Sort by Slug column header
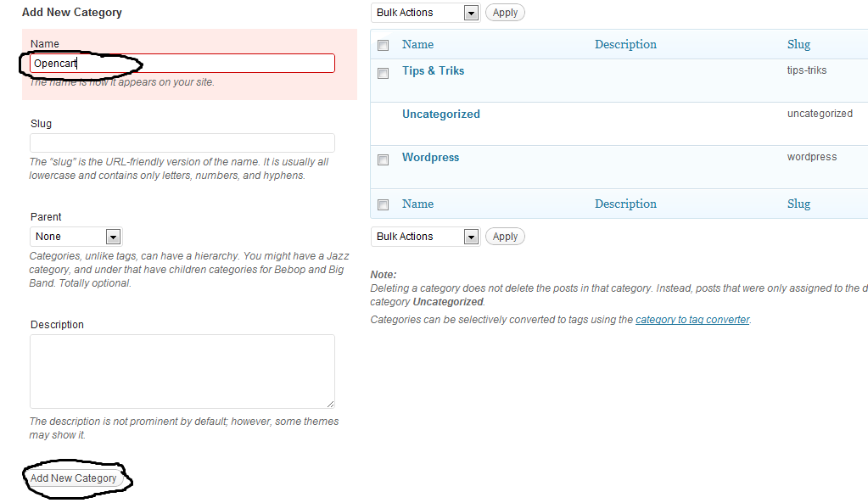 tap(798, 45)
